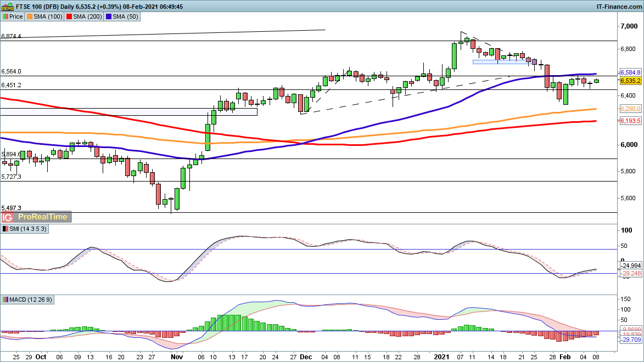The height and width of the screenshot is (362, 644).
Task: Select the 5,497.3 support level label
Action: pyautogui.click(x=12, y=208)
